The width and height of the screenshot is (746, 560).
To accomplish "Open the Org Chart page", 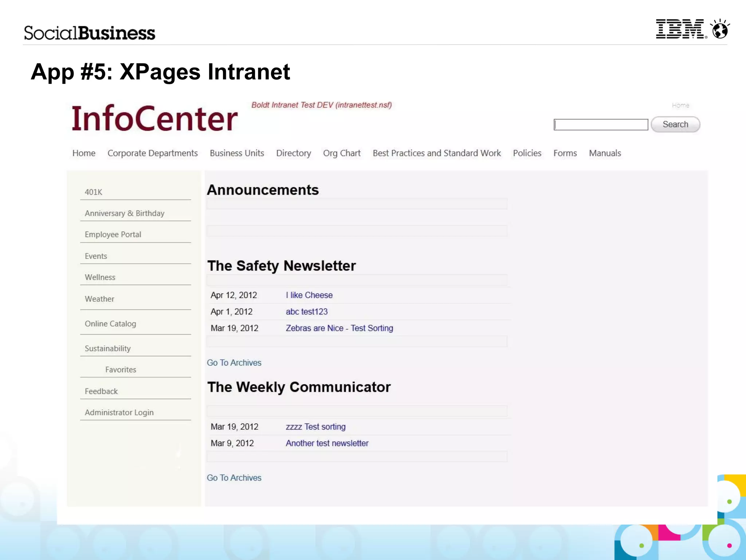I will pos(342,153).
